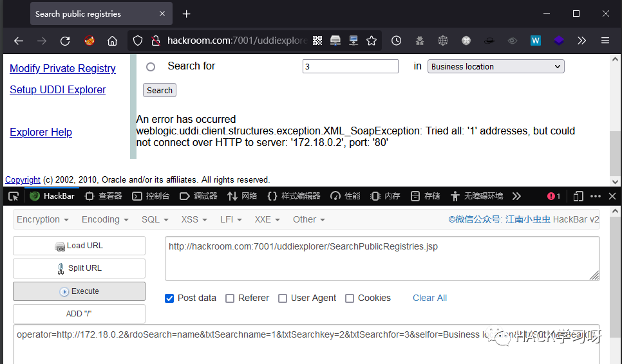Open the history clock icon

coord(396,41)
